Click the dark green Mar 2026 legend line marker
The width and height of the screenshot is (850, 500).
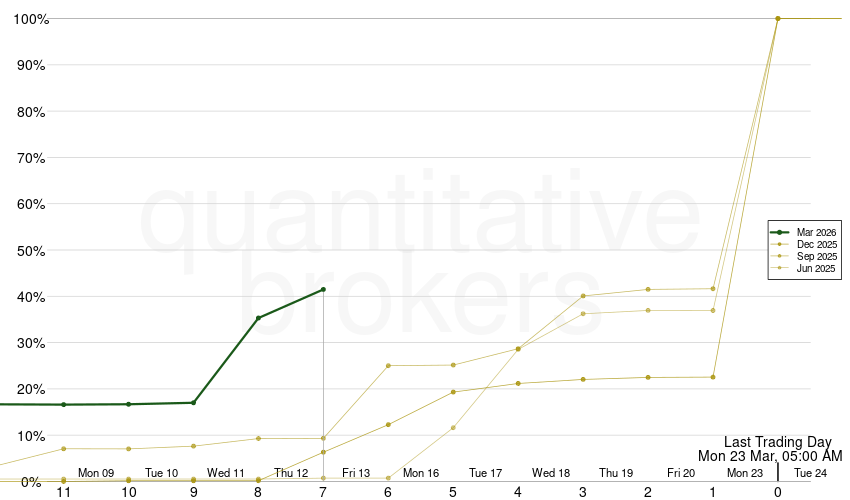tap(780, 232)
